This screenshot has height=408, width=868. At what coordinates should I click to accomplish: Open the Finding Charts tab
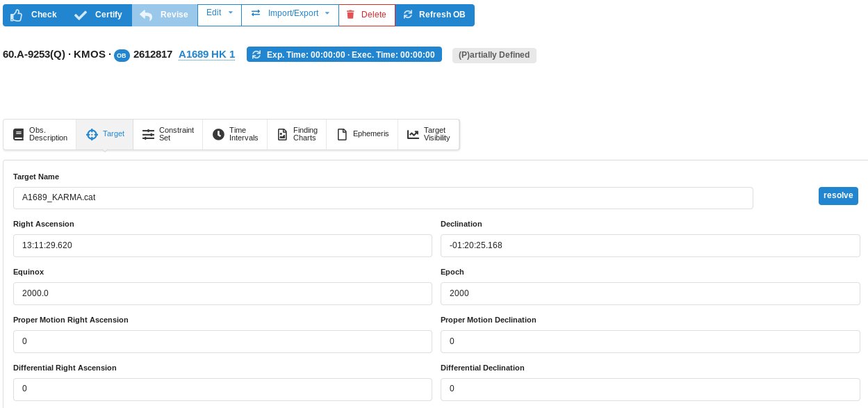pos(297,134)
